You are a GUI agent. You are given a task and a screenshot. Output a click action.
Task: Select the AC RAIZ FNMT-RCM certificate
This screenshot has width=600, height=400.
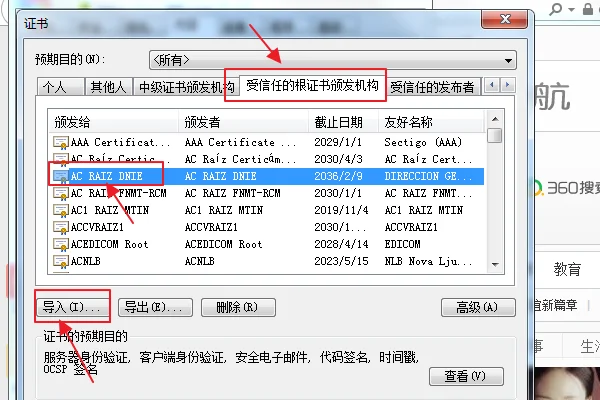point(266,193)
